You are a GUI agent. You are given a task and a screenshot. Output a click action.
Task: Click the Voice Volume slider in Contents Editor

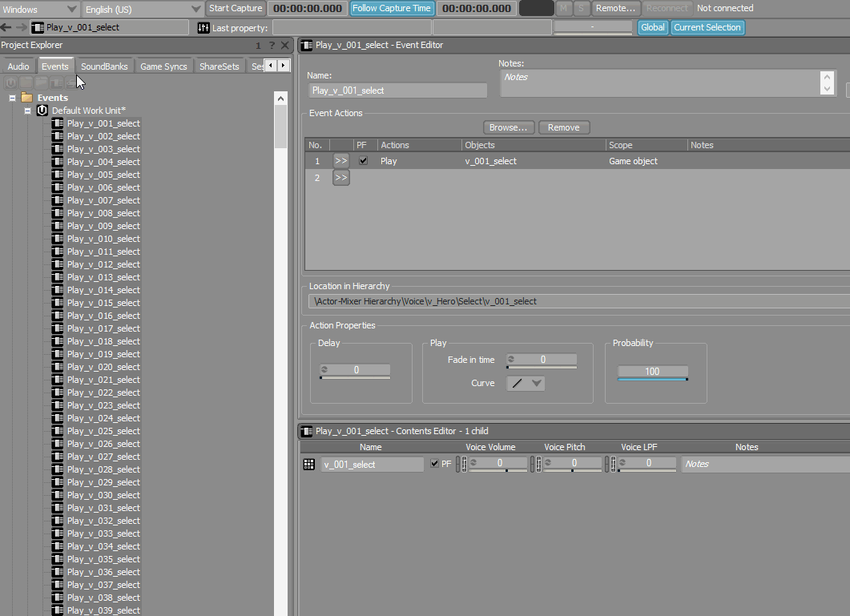[498, 464]
